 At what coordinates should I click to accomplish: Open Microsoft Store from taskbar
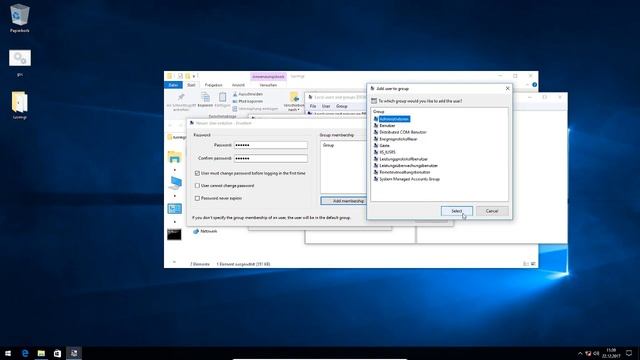58,353
